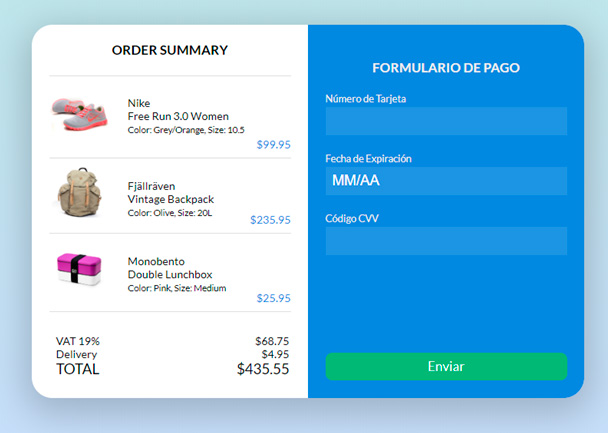Click the $235.95 backpack price

[270, 220]
